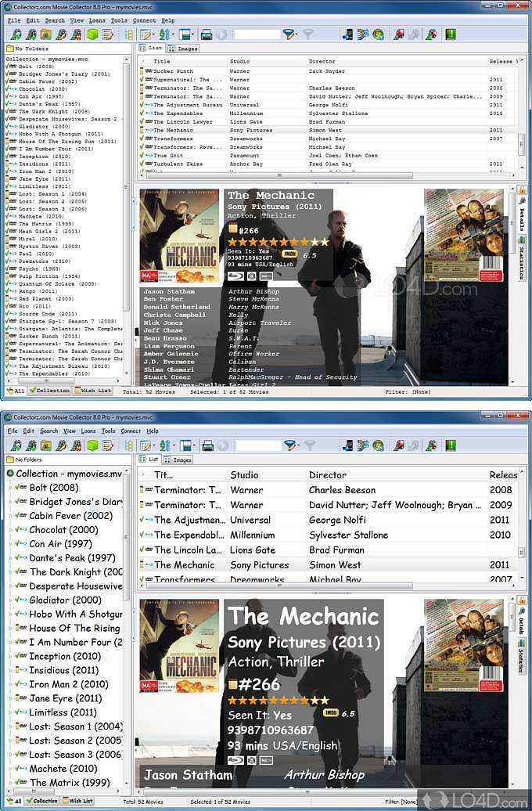Expand the Cabin Fever (2002) node in bottom window

pos(10,516)
